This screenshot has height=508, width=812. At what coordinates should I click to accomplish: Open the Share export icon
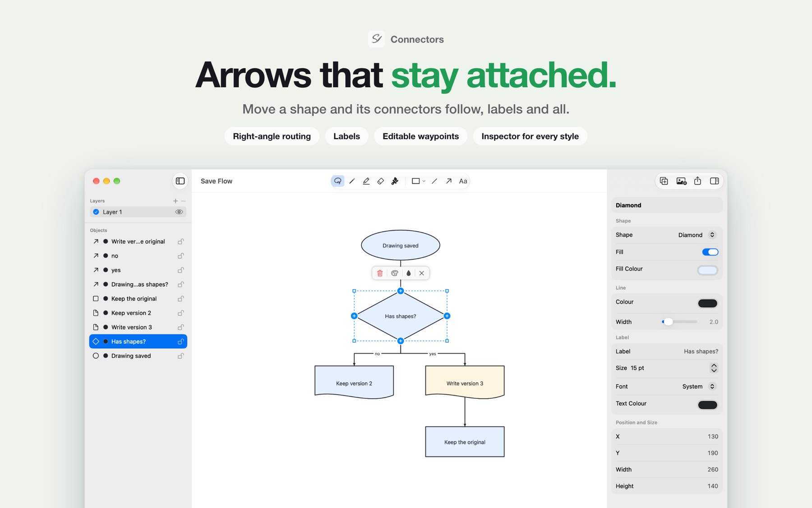click(x=698, y=181)
